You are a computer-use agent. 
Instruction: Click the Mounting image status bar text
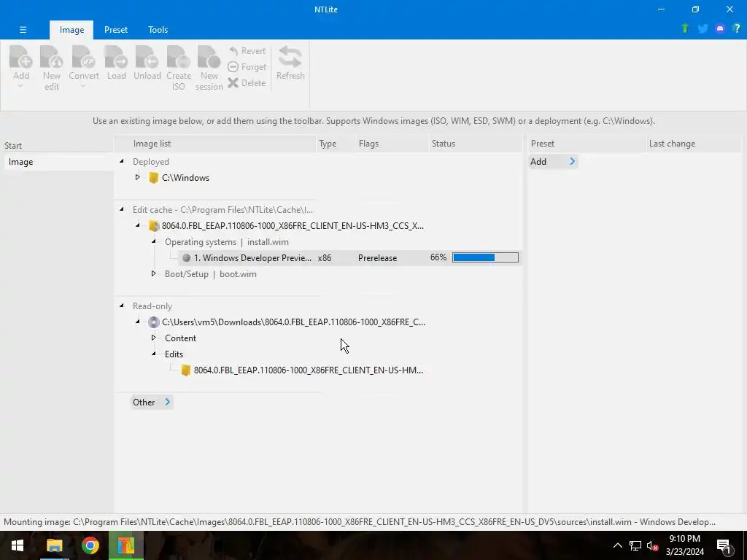tap(359, 522)
